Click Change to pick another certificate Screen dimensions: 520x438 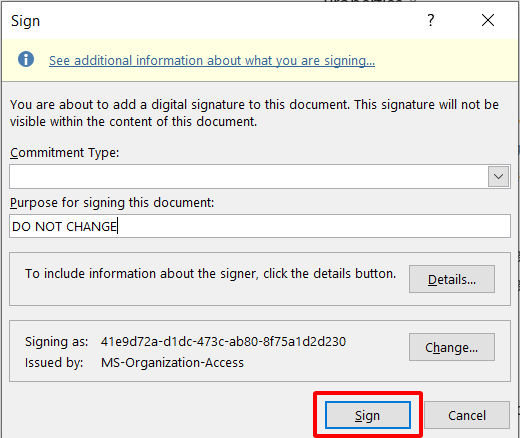[452, 347]
